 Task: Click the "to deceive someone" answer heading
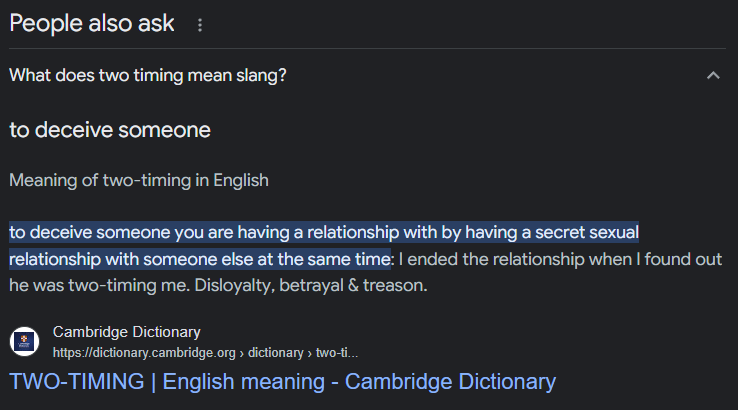click(110, 130)
